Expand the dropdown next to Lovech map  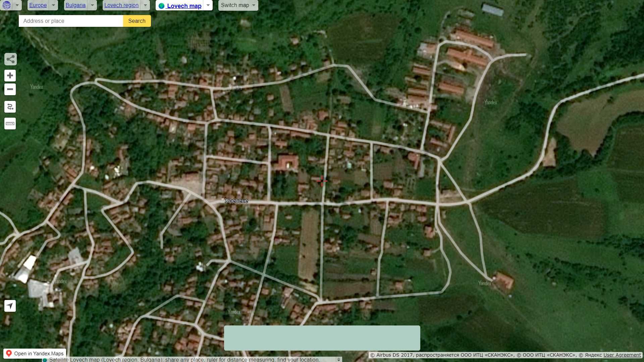click(208, 5)
